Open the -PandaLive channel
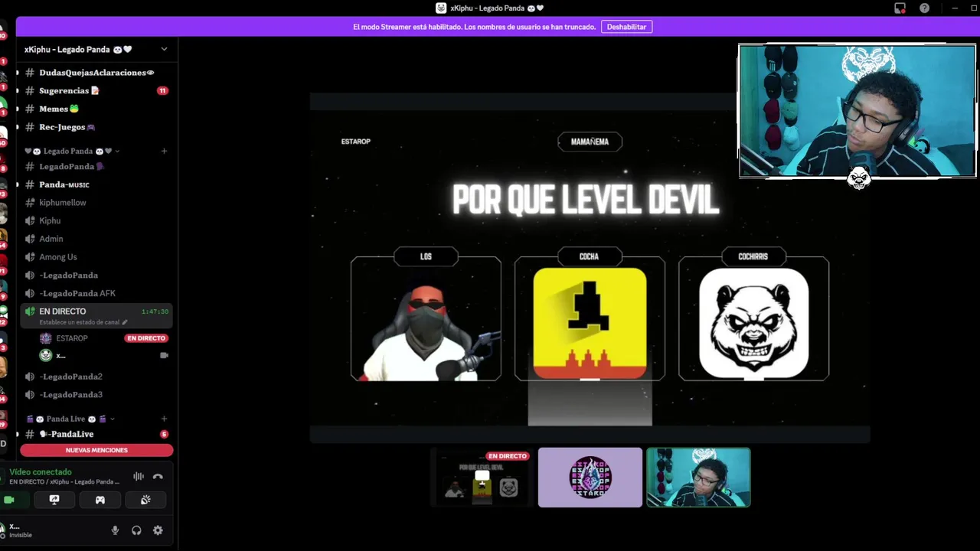This screenshot has width=980, height=551. [x=96, y=435]
